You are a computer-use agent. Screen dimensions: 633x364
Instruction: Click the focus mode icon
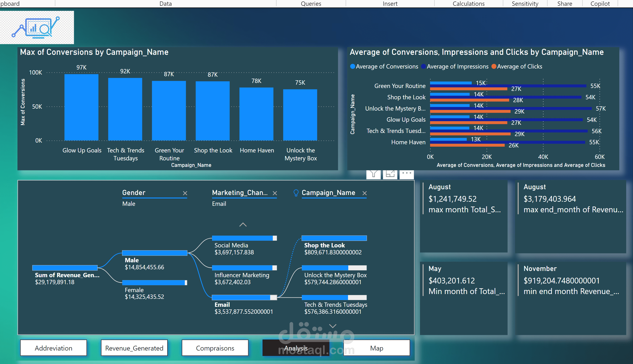(390, 174)
